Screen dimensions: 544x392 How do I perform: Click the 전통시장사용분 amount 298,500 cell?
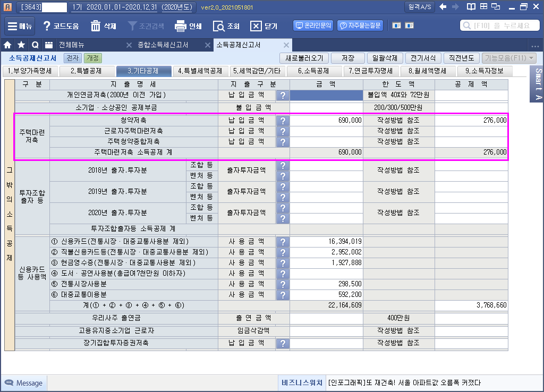pos(327,284)
